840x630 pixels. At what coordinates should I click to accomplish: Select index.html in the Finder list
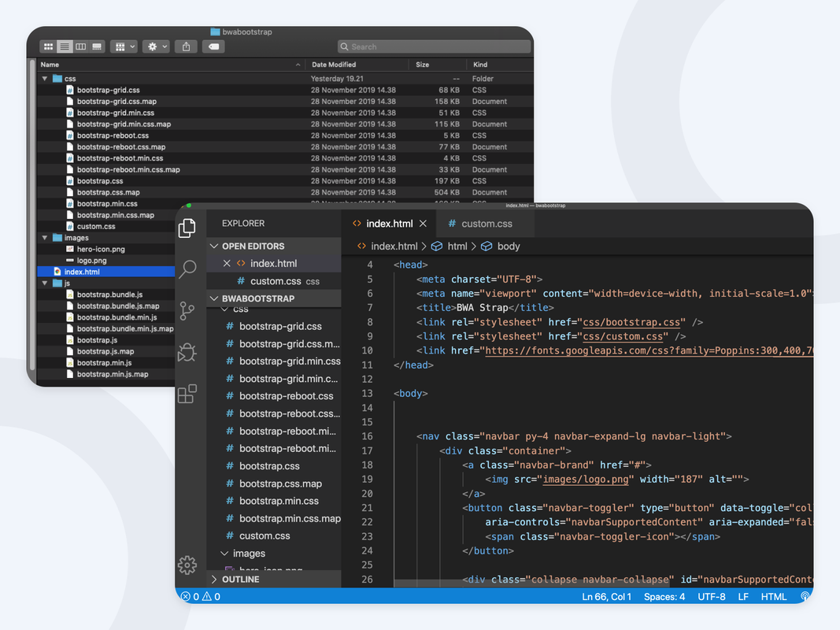106,272
